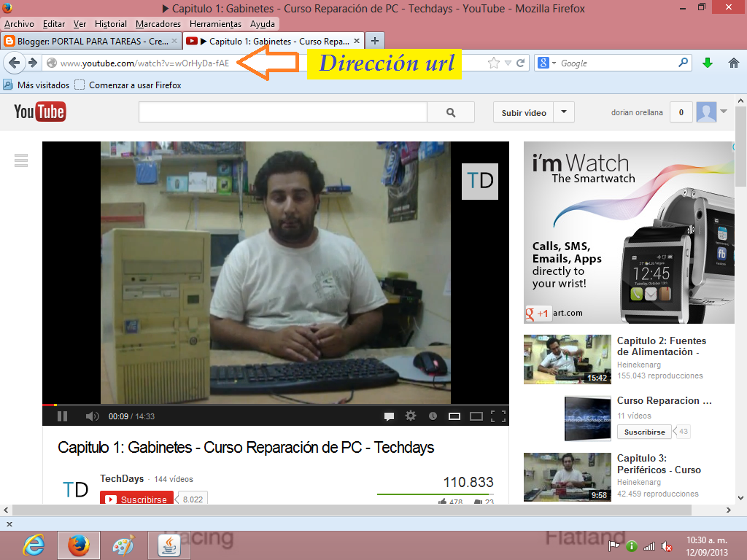Enter fullscreen video mode

tap(498, 416)
